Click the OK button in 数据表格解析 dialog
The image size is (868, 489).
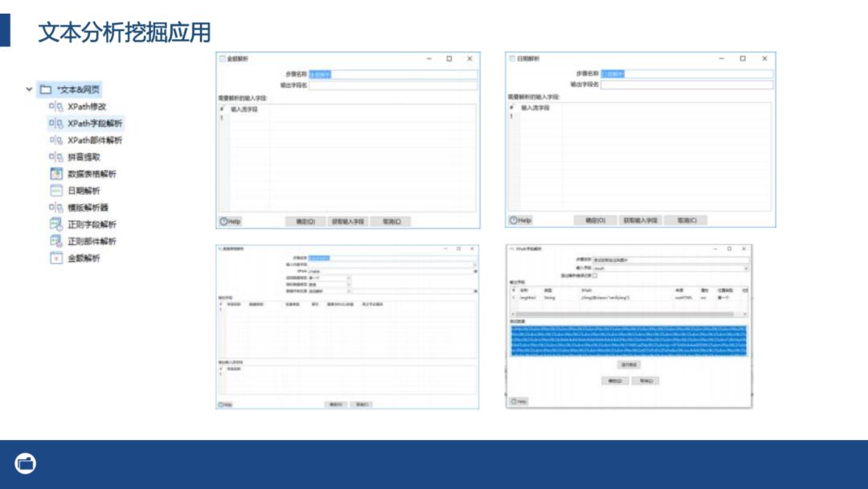[335, 405]
